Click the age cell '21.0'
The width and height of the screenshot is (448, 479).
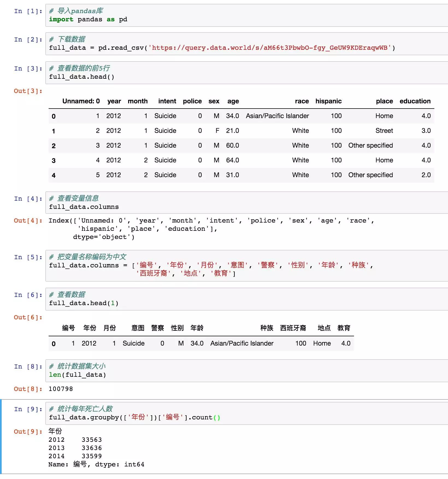click(232, 131)
